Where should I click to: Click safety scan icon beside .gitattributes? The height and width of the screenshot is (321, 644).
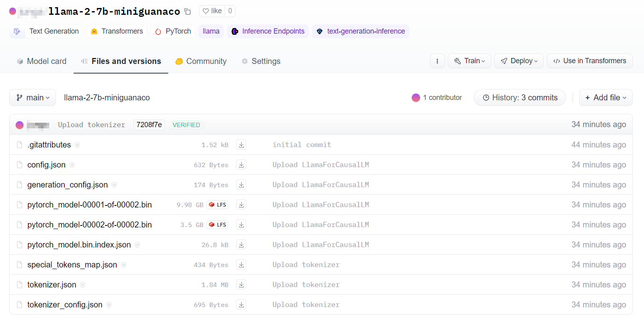(x=78, y=145)
